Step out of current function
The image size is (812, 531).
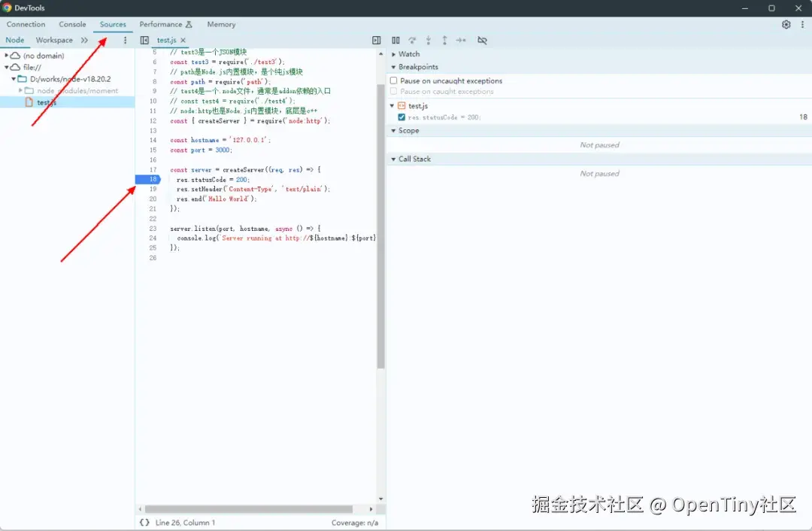(x=444, y=40)
